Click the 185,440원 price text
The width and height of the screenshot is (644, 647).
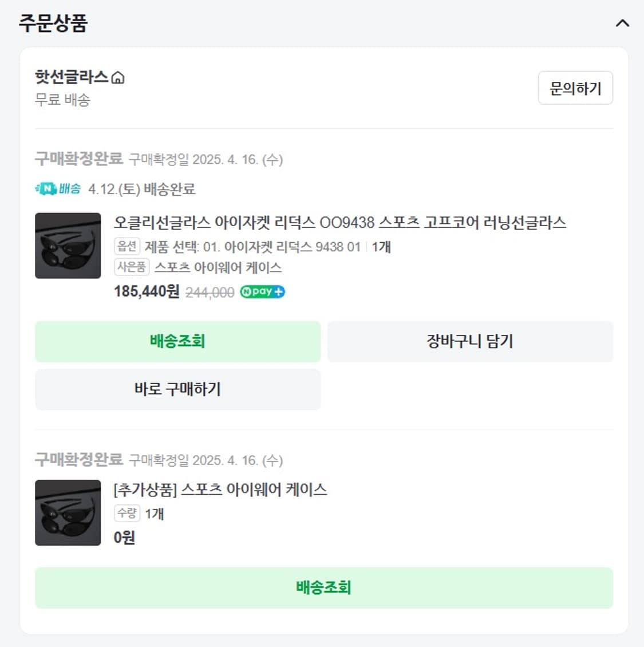146,291
